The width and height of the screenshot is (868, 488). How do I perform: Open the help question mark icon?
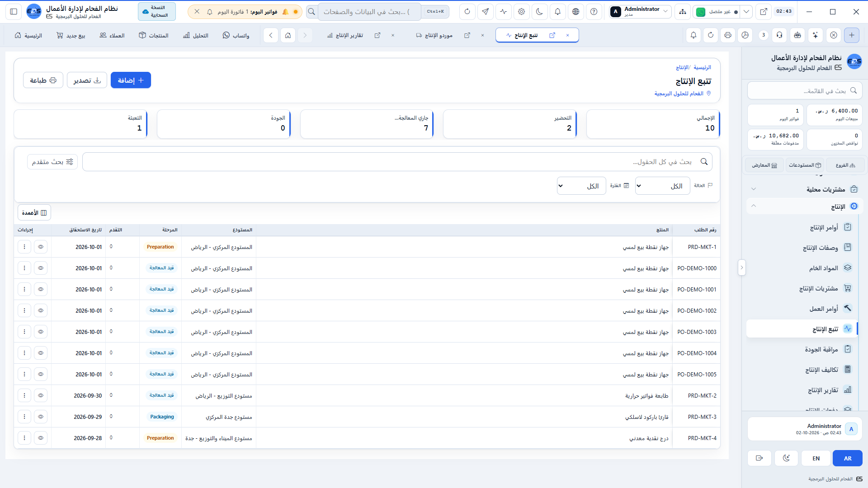[594, 12]
